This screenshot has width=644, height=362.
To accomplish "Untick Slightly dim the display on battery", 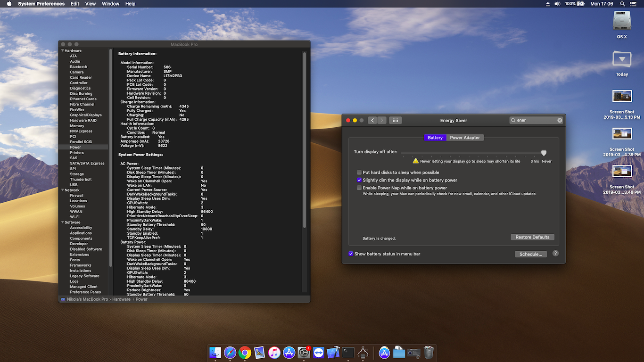I will [x=359, y=180].
